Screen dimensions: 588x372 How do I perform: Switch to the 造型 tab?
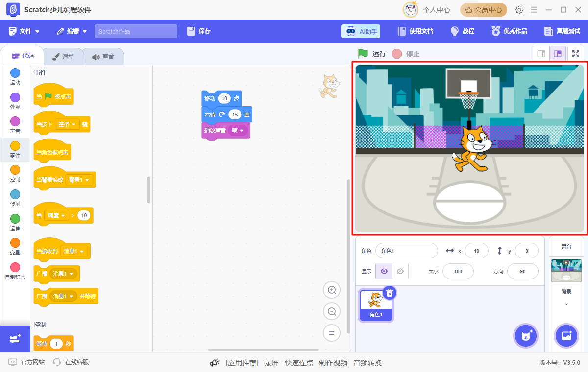tap(64, 56)
